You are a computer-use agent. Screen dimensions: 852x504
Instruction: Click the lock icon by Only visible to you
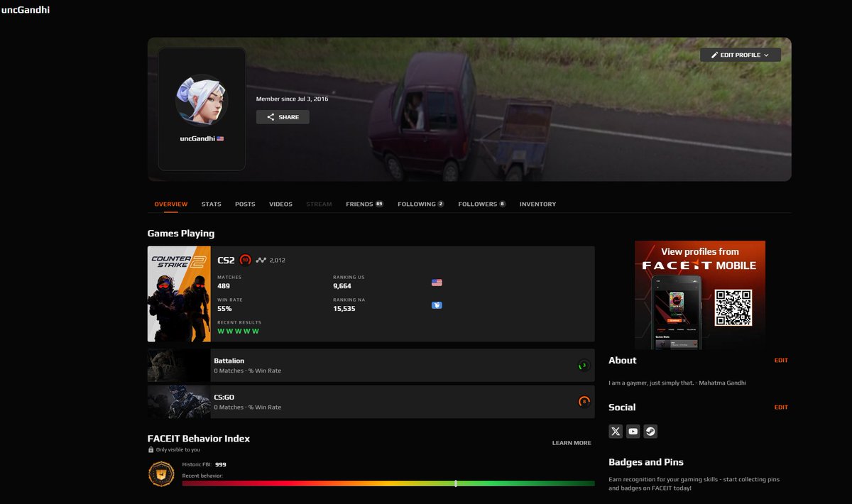tap(151, 449)
